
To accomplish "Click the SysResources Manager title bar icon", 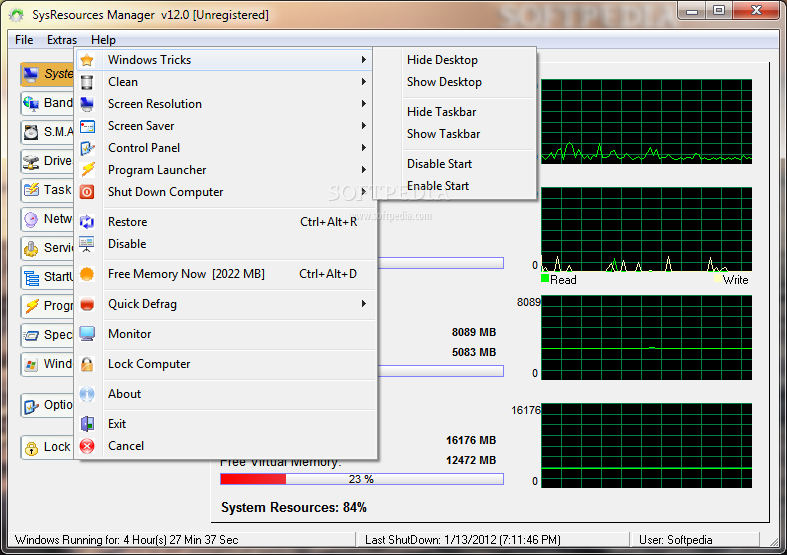I will [x=16, y=15].
